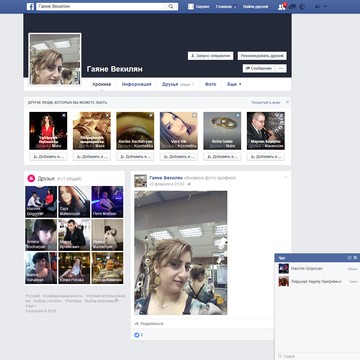Click Гаяне Векилян name in post header
Viewport: 360px width, 360px height.
pyautogui.click(x=166, y=178)
